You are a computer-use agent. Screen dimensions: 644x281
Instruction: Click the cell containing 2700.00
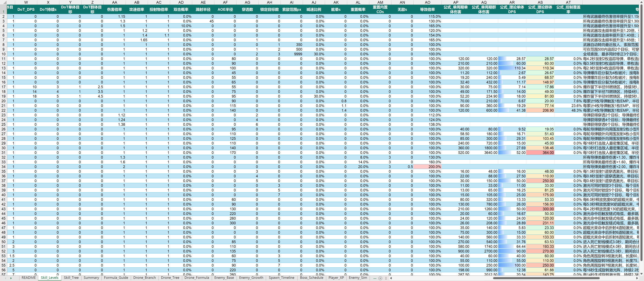(x=484, y=251)
